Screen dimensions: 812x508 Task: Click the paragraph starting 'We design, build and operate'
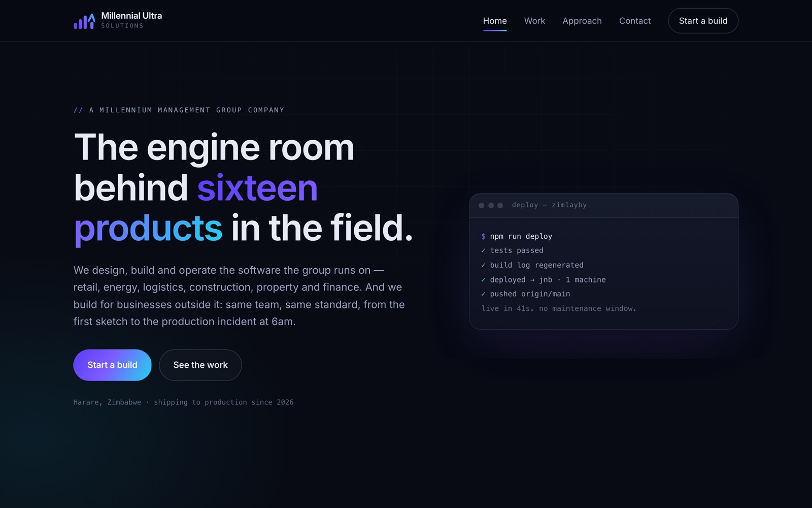[x=239, y=296]
